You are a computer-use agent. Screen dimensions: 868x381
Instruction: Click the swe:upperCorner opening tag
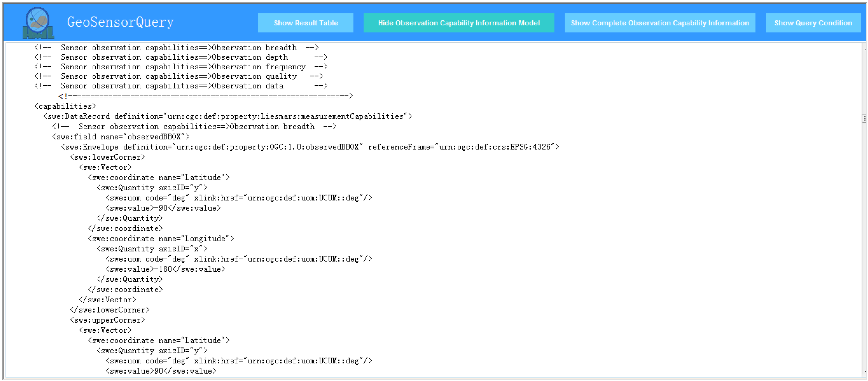pyautogui.click(x=107, y=320)
